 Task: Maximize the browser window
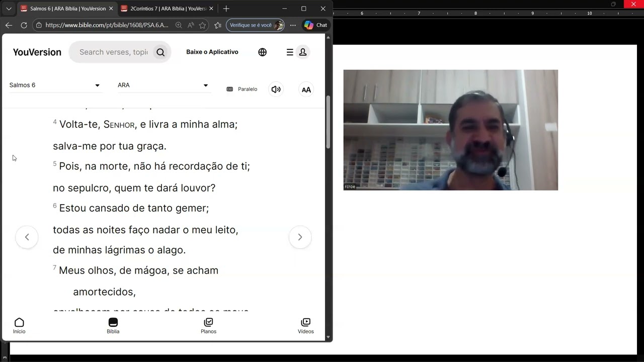(303, 9)
